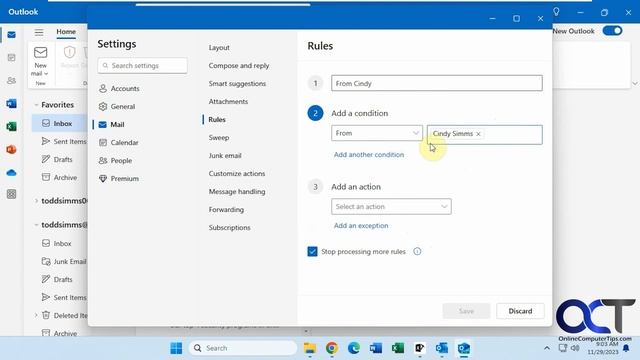Open Customize actions settings
The height and width of the screenshot is (360, 640).
pyautogui.click(x=237, y=173)
